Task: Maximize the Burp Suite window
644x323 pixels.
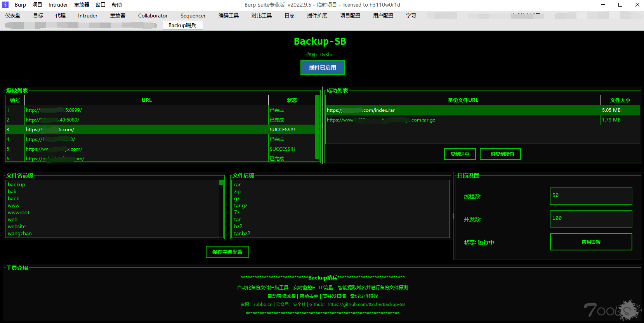Action: [x=620, y=5]
